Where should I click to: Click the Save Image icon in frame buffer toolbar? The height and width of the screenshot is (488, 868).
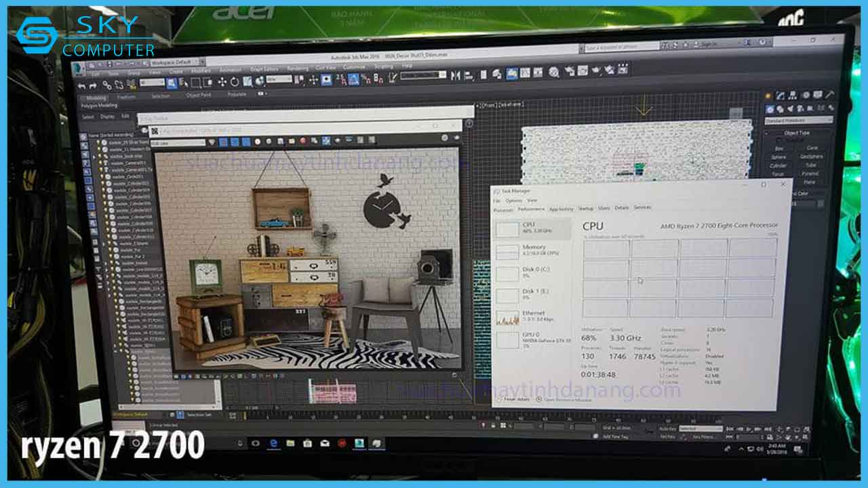coord(280,141)
